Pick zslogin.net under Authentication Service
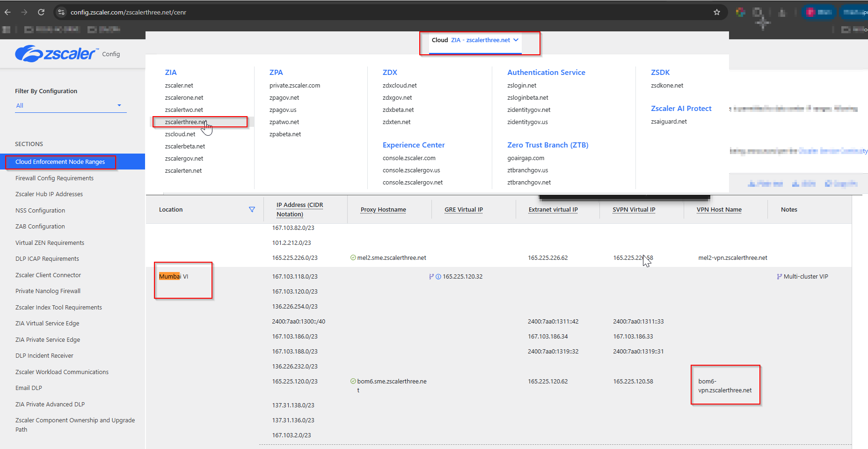Viewport: 868px width, 449px height. pyautogui.click(x=522, y=85)
